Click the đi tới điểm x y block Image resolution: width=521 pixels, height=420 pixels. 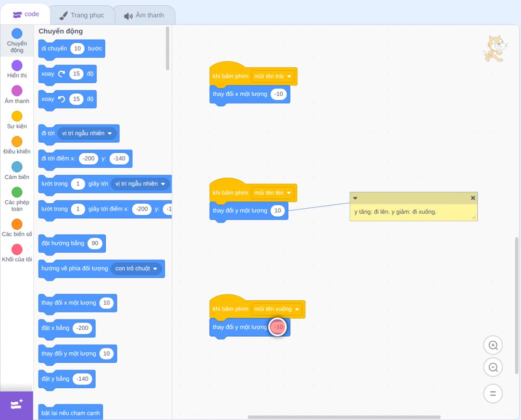pos(85,159)
